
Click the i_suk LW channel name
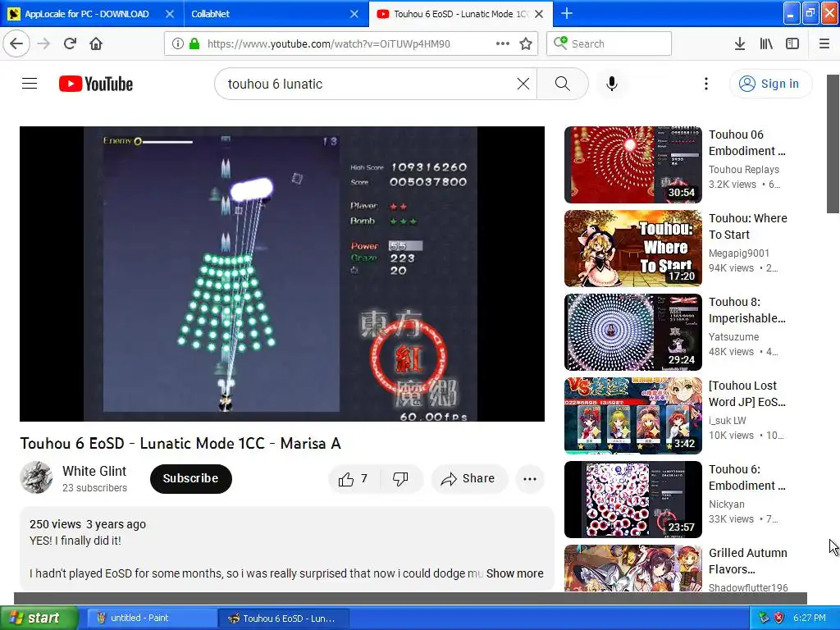click(x=727, y=421)
